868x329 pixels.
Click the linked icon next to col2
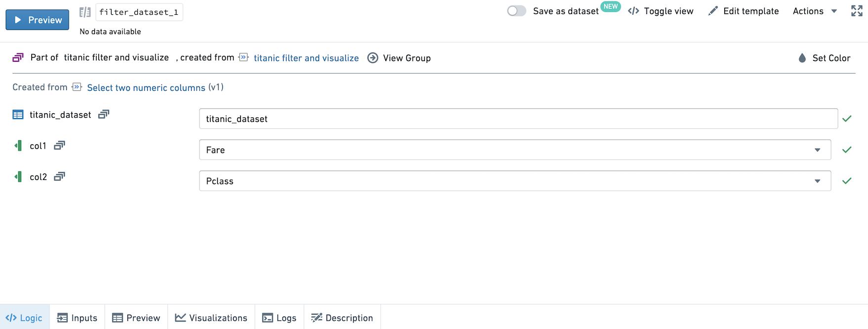tap(59, 176)
